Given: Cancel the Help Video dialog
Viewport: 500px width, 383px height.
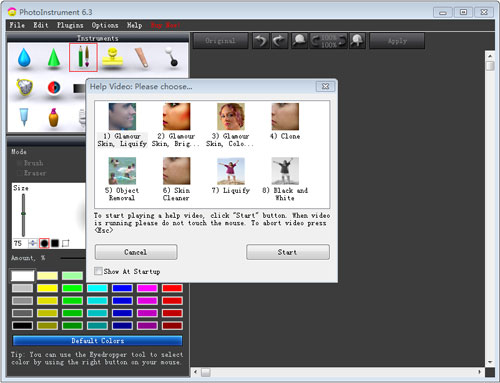Looking at the screenshot, I should [x=136, y=252].
